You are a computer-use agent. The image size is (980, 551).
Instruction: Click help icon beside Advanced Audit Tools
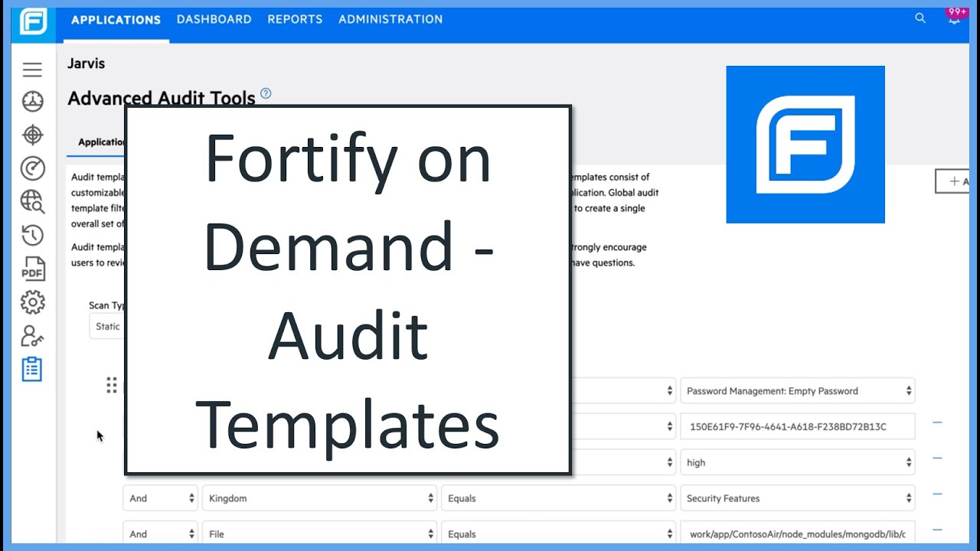(266, 93)
